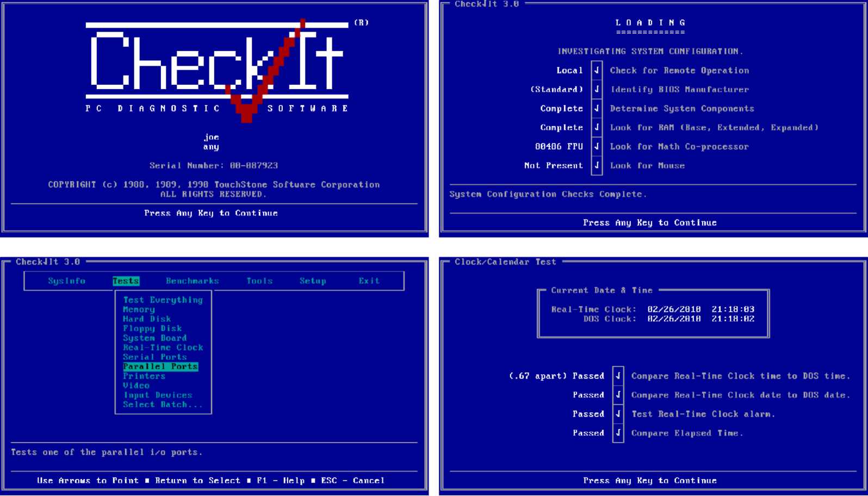Viewport: 868px width, 496px height.
Task: Click checkmark beside Compare Real-Time Clock date
Action: 618,395
